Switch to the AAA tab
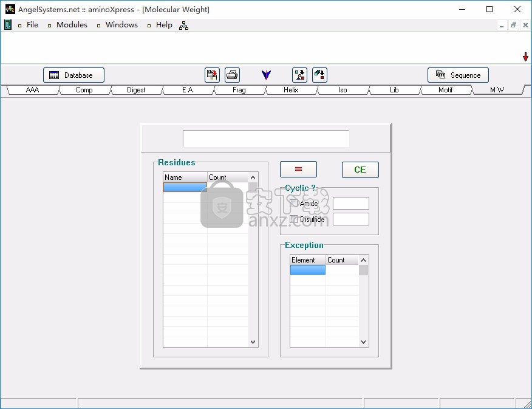 33,90
